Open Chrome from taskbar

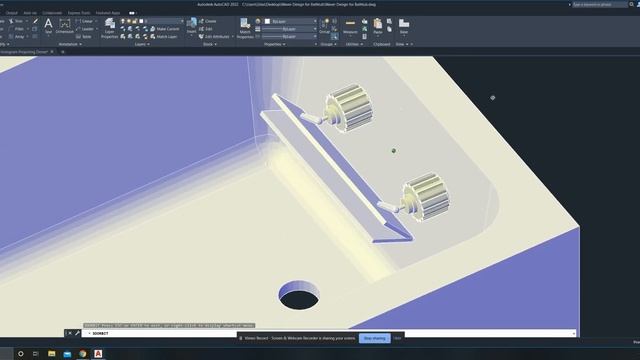pyautogui.click(x=83, y=353)
